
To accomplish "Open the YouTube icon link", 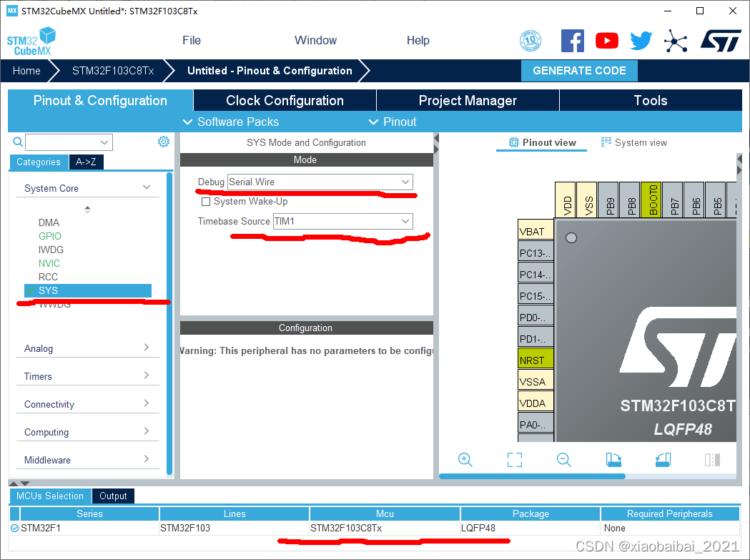I will 606,41.
